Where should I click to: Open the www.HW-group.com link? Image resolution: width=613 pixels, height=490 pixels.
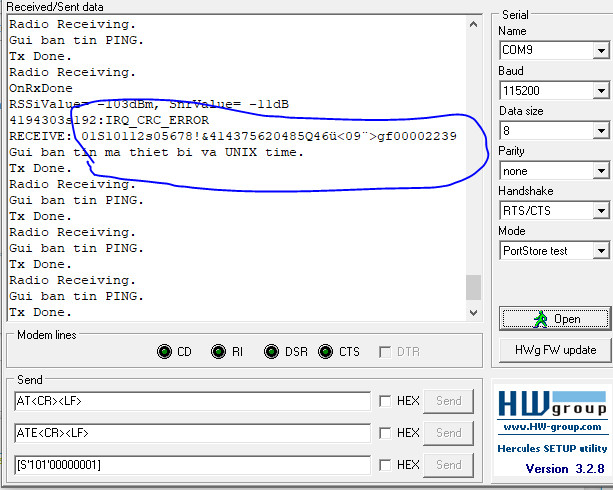[x=552, y=427]
